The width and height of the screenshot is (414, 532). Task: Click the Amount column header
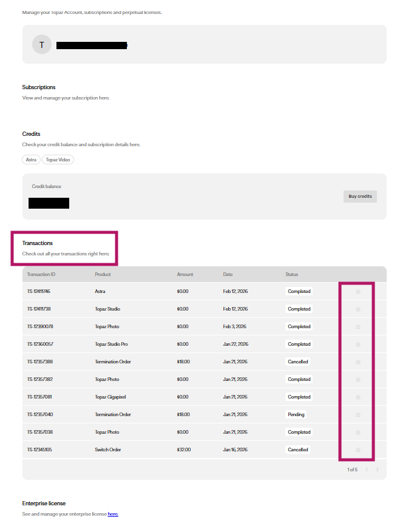coord(185,274)
